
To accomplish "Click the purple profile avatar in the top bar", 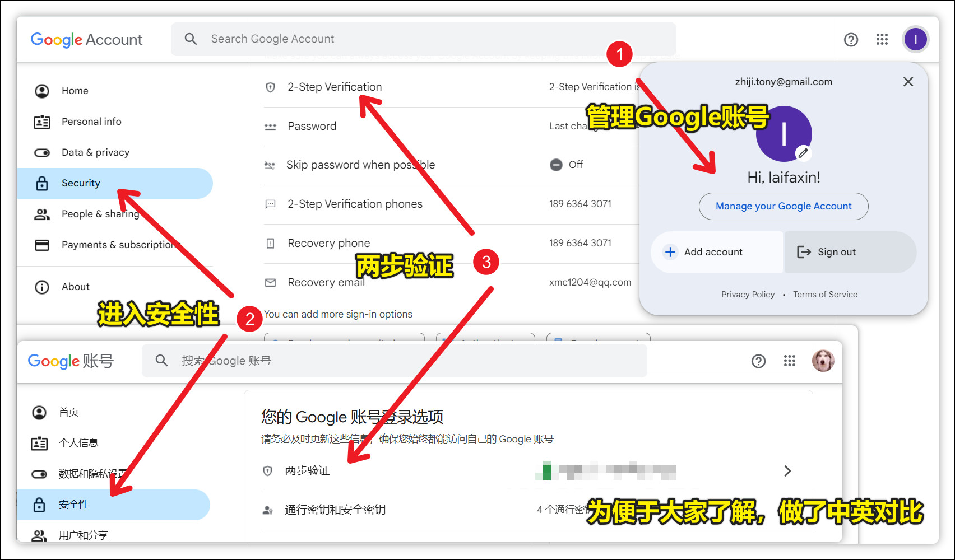I will tap(915, 39).
